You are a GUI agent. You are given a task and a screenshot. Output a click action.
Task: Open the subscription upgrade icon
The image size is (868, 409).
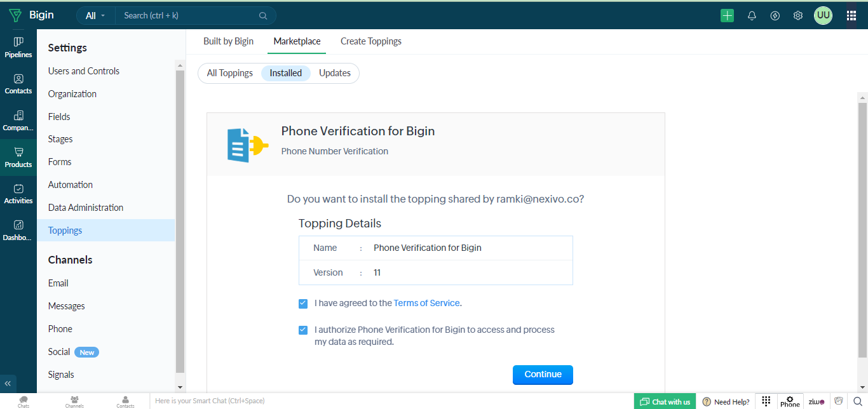click(775, 16)
